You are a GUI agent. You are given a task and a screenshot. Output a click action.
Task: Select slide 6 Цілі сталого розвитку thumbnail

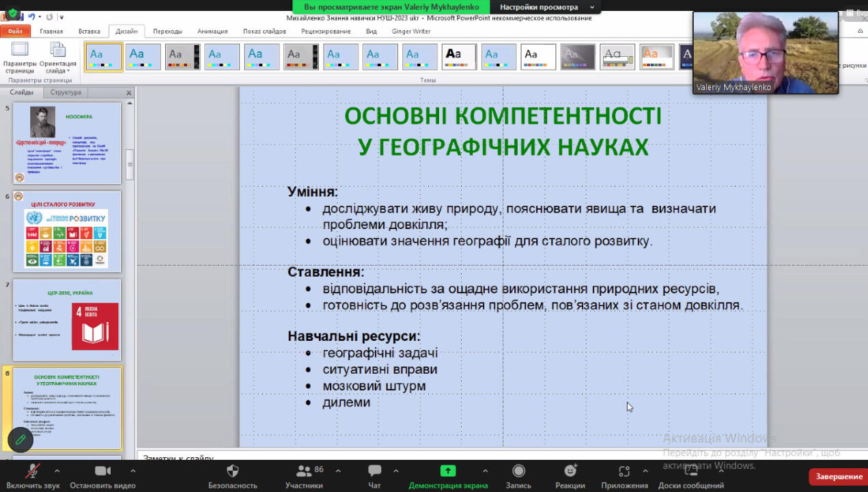67,232
